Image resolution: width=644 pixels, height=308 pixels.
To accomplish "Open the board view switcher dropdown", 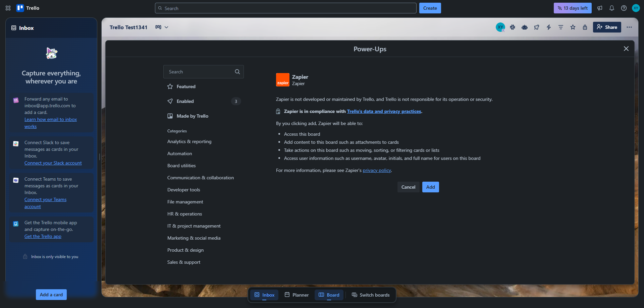I will pos(162,27).
